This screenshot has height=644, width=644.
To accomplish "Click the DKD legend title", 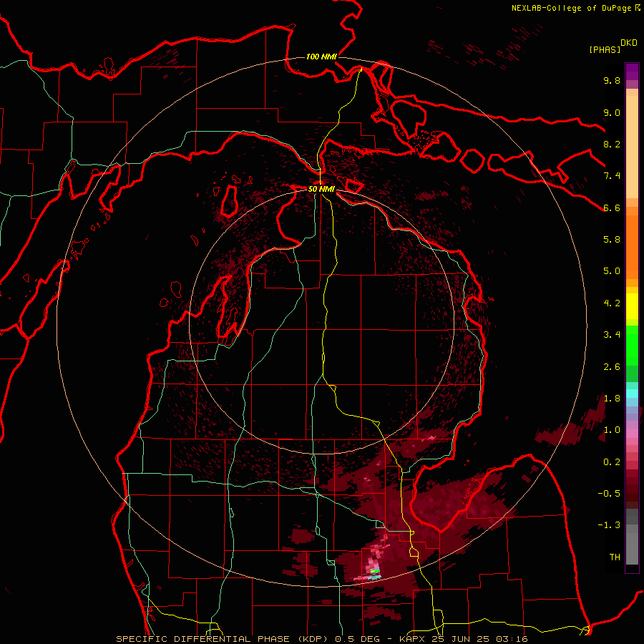I will coord(629,43).
